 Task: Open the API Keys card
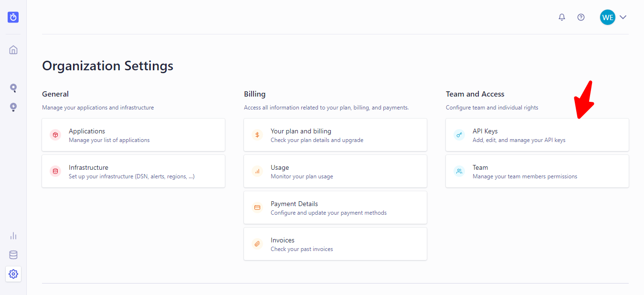537,135
